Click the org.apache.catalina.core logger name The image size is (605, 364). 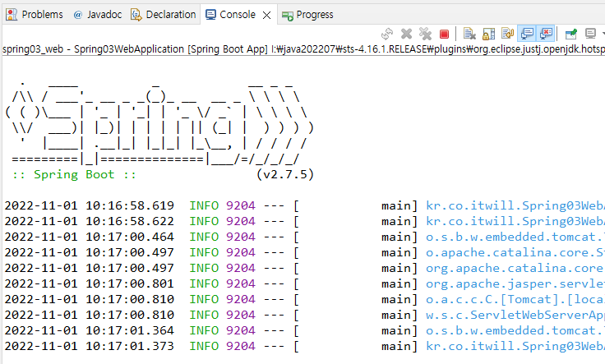tap(515, 268)
